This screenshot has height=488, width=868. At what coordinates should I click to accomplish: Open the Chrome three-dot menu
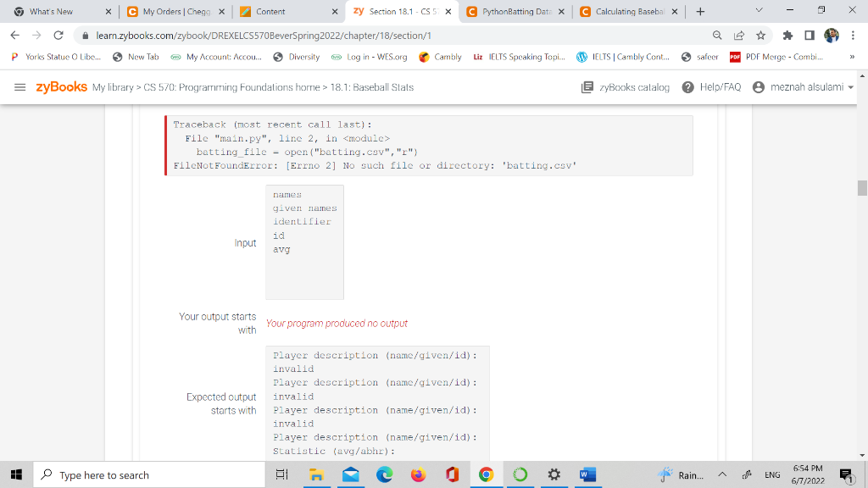[x=853, y=36]
